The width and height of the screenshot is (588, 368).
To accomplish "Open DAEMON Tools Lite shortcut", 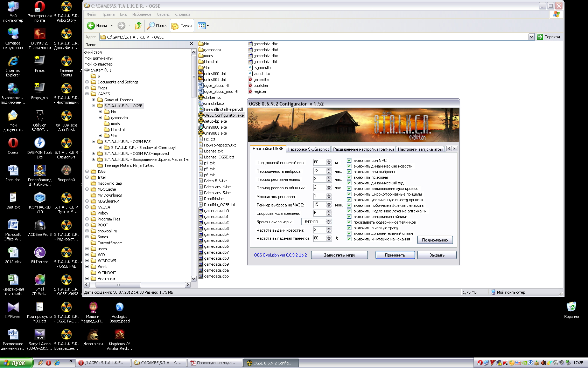I will click(x=40, y=148).
